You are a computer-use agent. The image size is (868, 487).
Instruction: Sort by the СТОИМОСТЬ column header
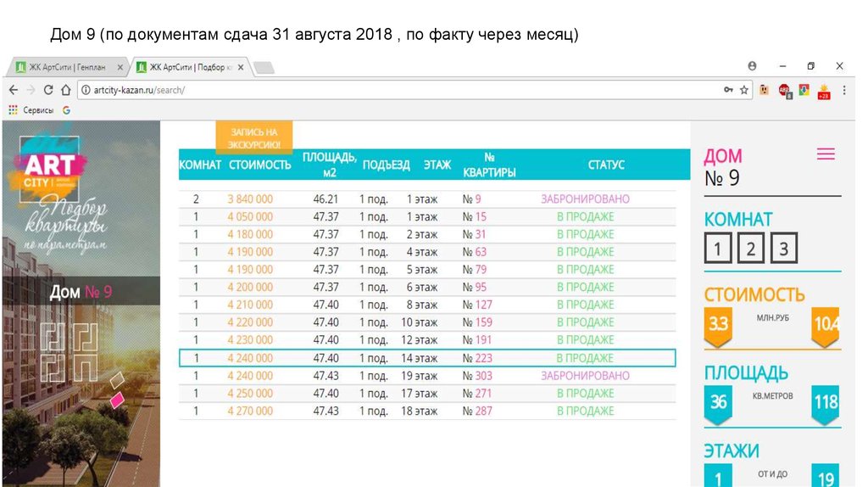(x=259, y=165)
